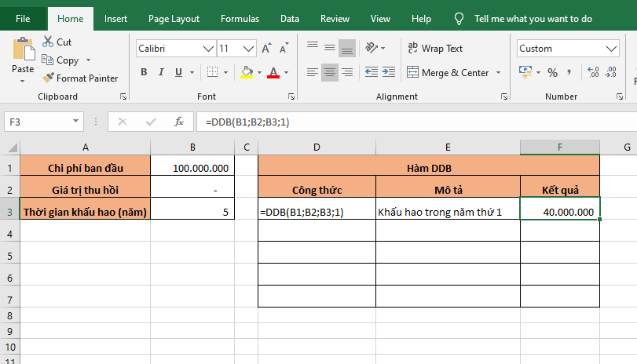Decrease indent of cell
The image size is (637, 364).
coord(372,73)
